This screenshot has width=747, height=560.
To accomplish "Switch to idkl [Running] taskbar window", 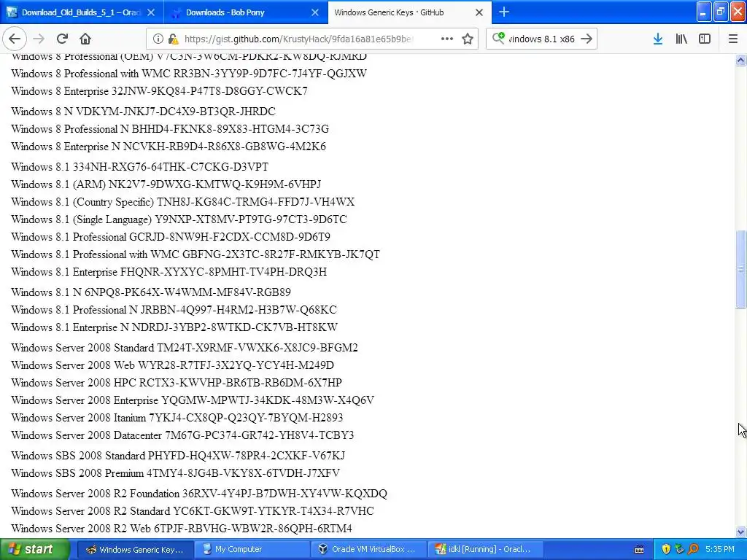I will point(487,550).
